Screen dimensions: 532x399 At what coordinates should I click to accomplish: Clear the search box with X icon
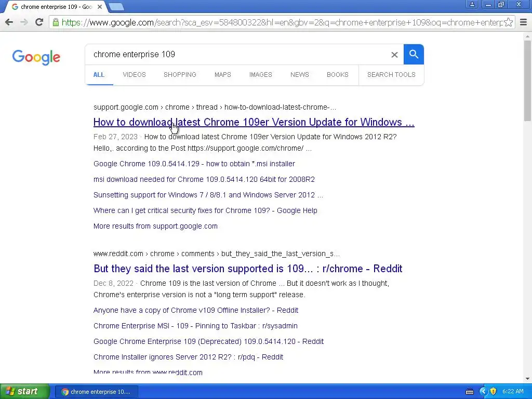pyautogui.click(x=394, y=55)
